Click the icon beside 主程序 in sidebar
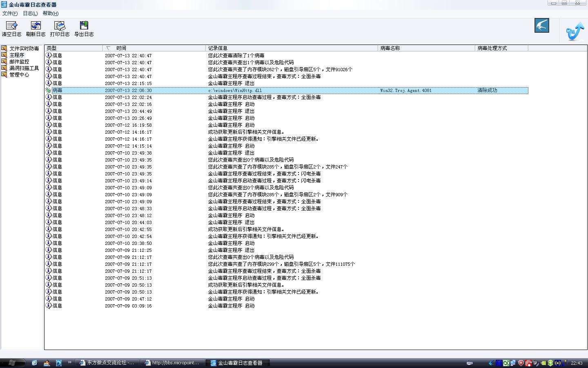 click(4, 55)
